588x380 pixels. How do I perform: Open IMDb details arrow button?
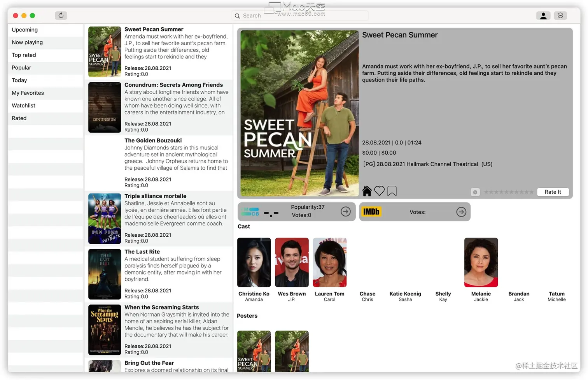[461, 212]
